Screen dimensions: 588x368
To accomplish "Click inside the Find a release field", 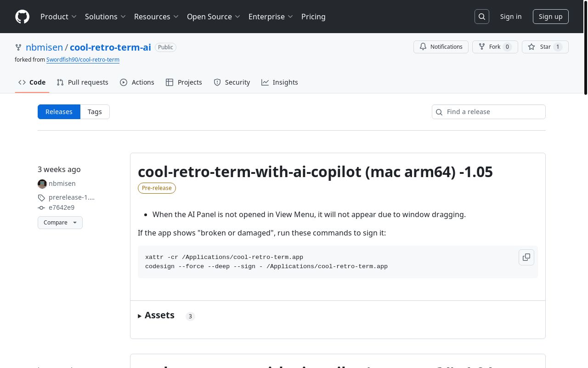I will click(488, 111).
